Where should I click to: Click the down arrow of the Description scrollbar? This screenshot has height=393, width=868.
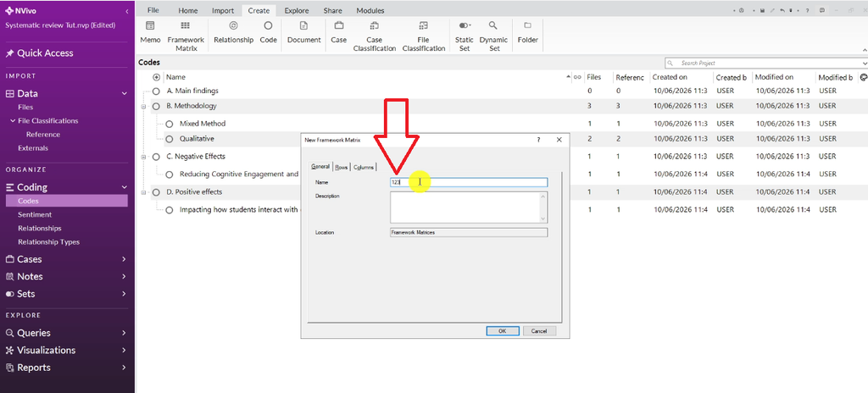[x=543, y=219]
